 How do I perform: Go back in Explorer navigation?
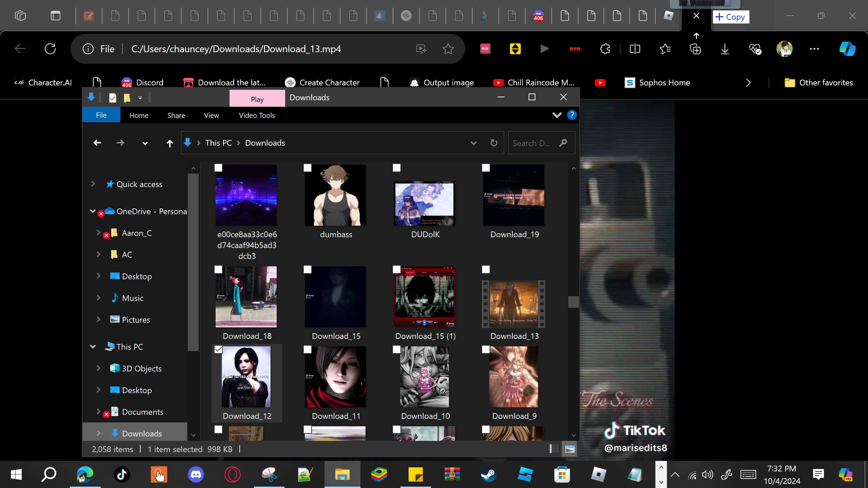pos(97,143)
